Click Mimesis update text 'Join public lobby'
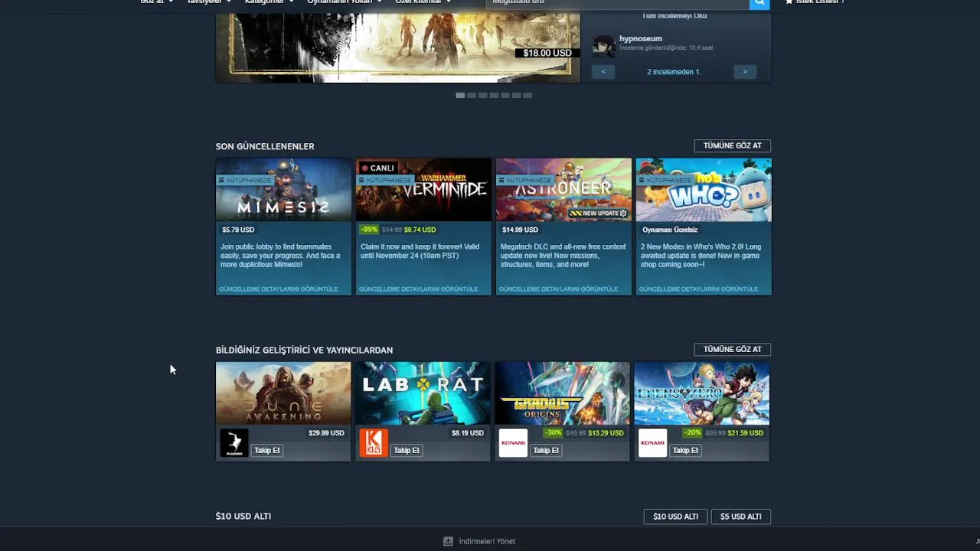Screen dimensions: 980x551 (x=280, y=256)
